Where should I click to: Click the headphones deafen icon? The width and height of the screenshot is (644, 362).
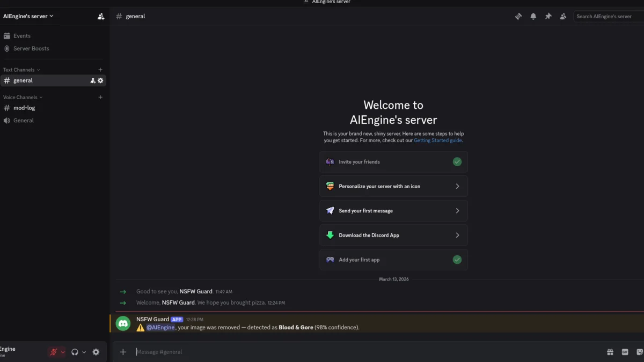(75, 352)
